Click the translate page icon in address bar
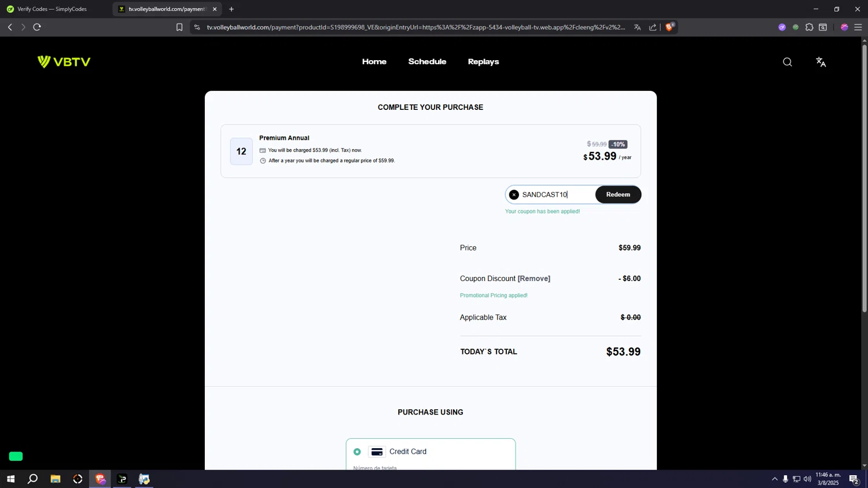This screenshot has height=488, width=868. tap(637, 27)
